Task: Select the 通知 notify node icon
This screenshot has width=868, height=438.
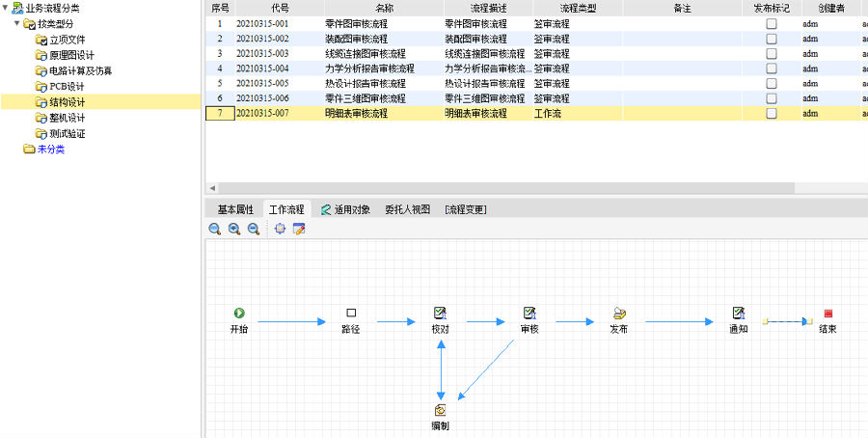Action: coord(739,314)
